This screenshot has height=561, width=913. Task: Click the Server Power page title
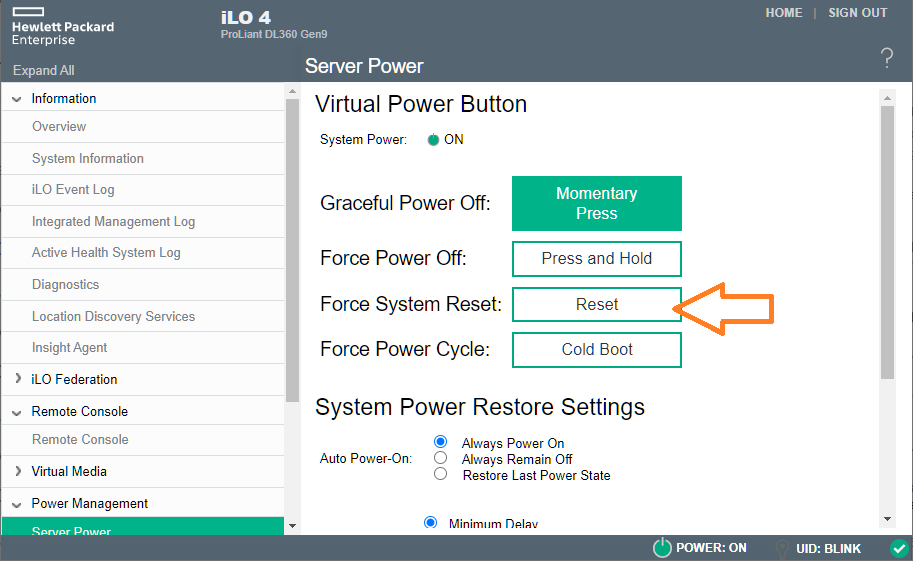point(364,66)
